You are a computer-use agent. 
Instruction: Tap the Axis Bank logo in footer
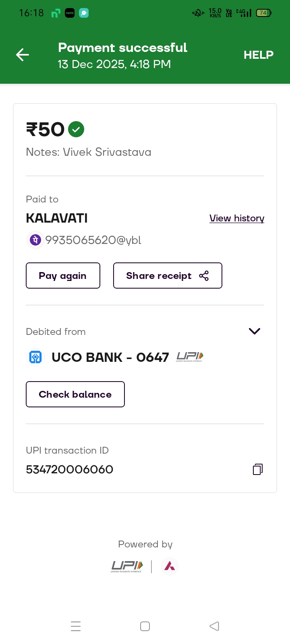click(170, 566)
